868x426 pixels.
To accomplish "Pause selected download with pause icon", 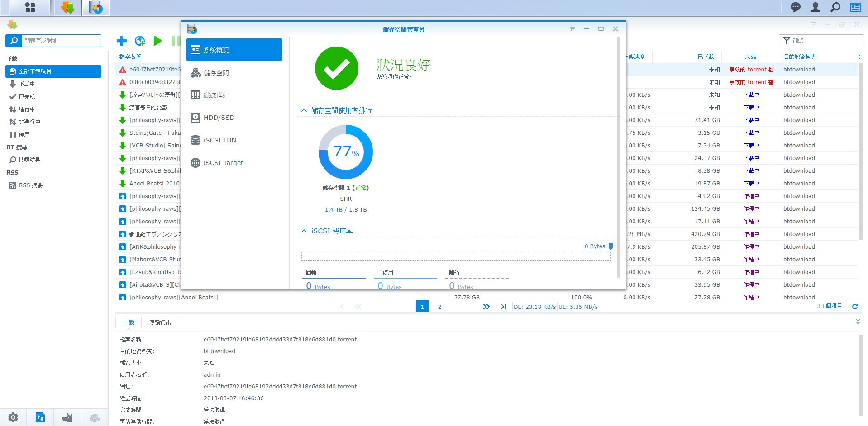I will pyautogui.click(x=176, y=41).
